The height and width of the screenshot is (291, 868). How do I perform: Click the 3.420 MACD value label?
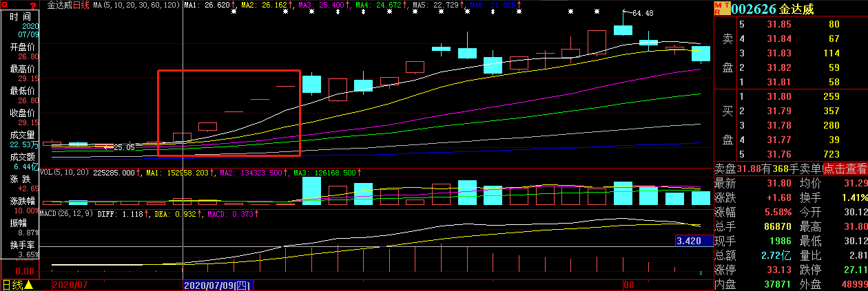click(690, 241)
